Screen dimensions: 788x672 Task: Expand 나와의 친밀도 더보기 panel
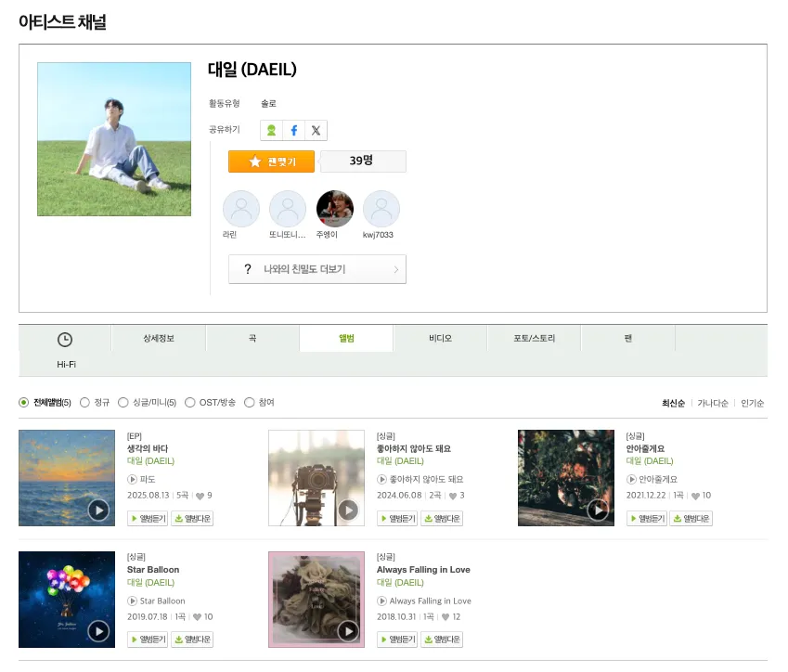click(316, 269)
